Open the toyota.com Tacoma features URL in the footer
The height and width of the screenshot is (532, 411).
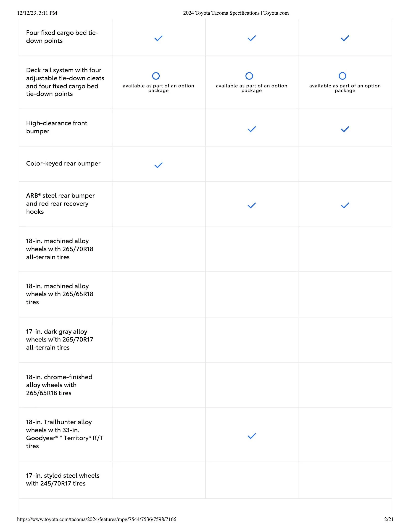[x=96, y=519]
